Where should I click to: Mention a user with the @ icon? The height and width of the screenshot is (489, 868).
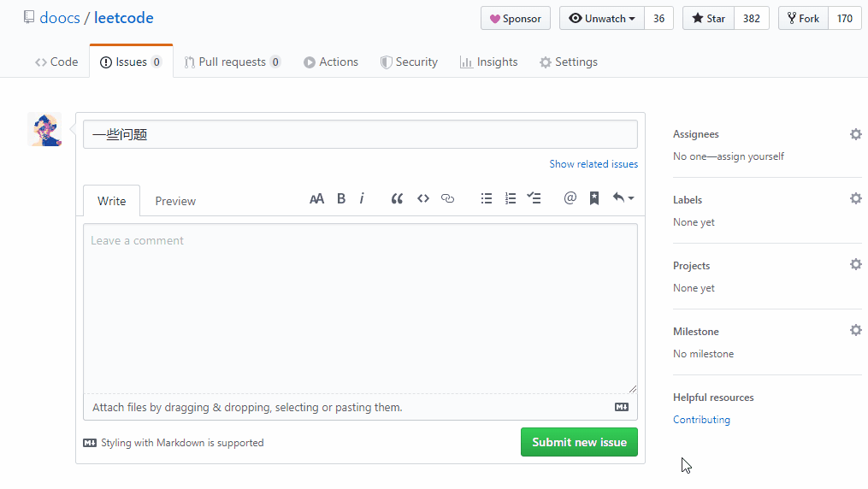570,198
